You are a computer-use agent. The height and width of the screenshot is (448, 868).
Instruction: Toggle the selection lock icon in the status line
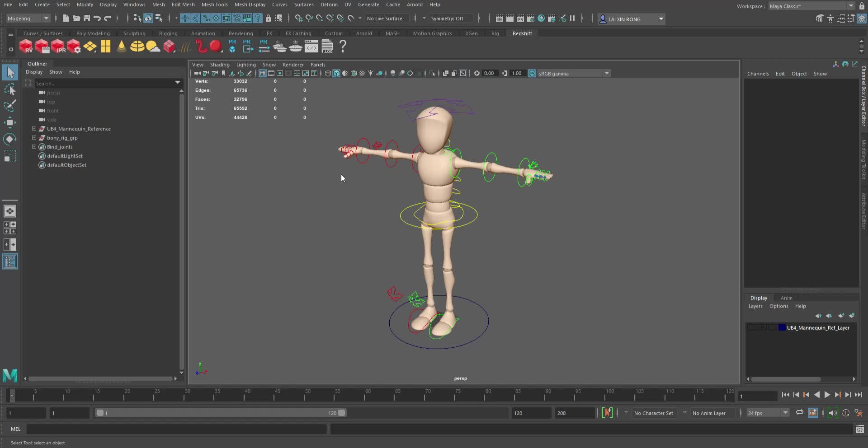268,19
